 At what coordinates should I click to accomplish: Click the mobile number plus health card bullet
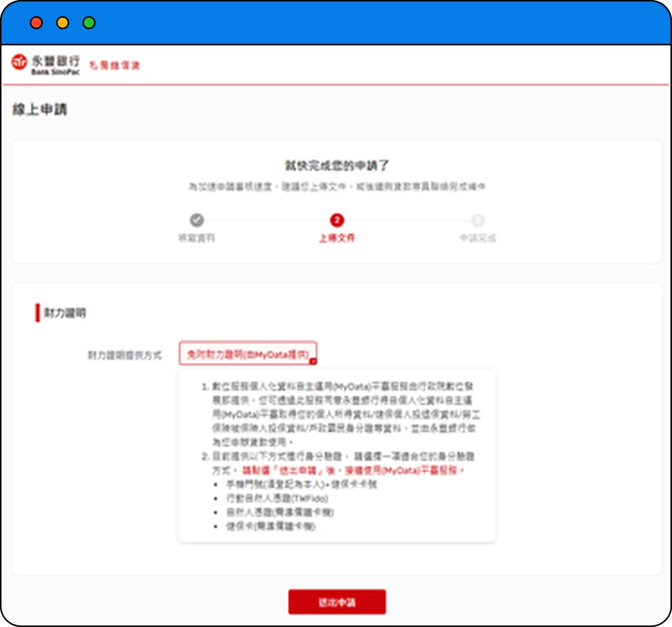tap(301, 484)
